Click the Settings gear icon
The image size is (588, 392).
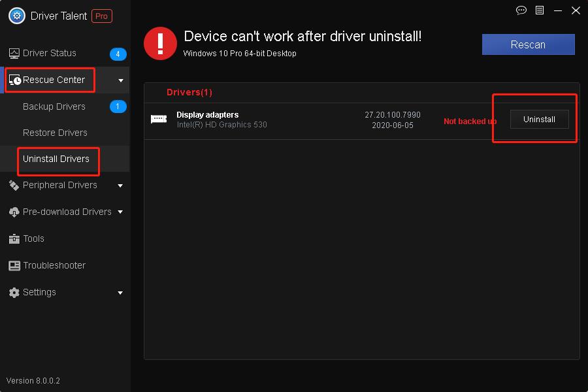tap(14, 293)
